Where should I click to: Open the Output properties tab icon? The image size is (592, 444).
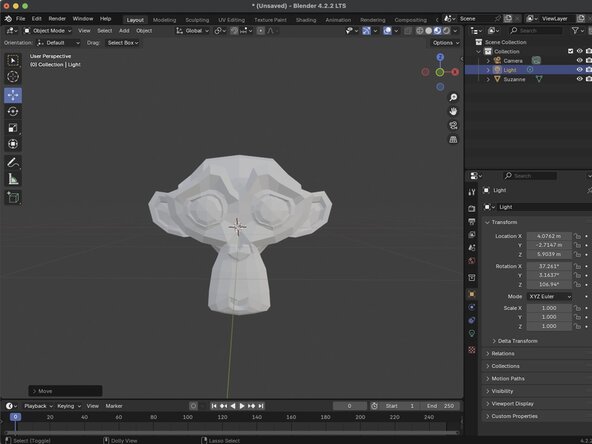472,222
